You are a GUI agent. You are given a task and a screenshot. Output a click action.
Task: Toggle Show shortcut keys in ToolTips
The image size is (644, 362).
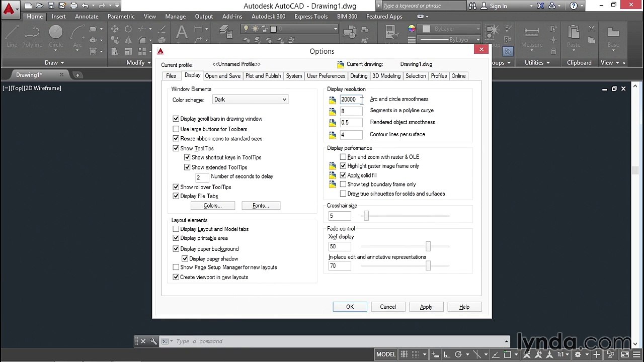click(x=187, y=157)
